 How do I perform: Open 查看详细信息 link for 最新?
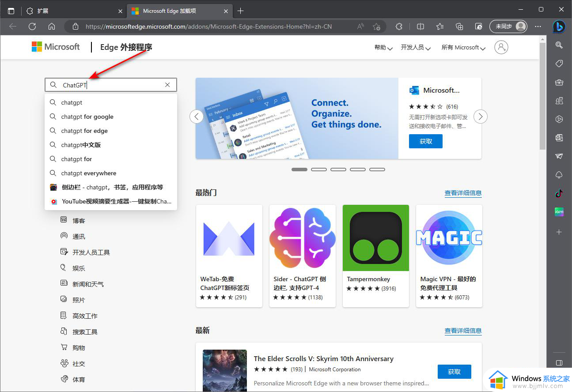463,331
